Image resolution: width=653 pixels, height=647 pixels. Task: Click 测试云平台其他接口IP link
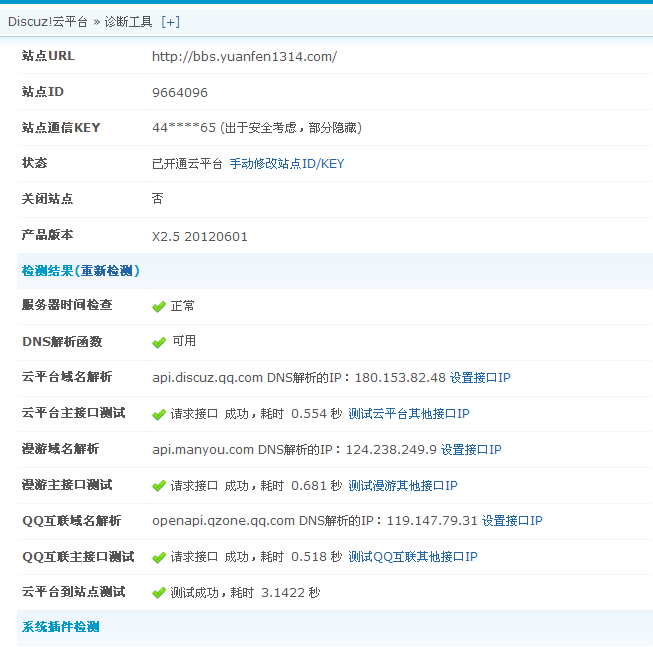click(x=408, y=414)
